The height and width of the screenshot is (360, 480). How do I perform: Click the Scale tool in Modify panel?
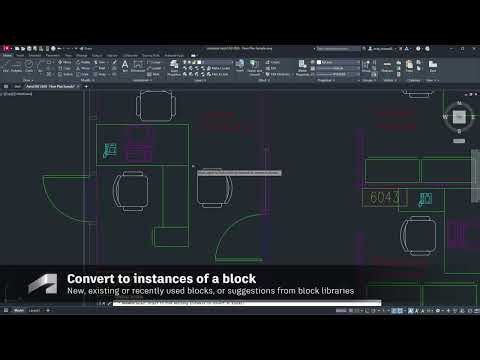pos(83,74)
